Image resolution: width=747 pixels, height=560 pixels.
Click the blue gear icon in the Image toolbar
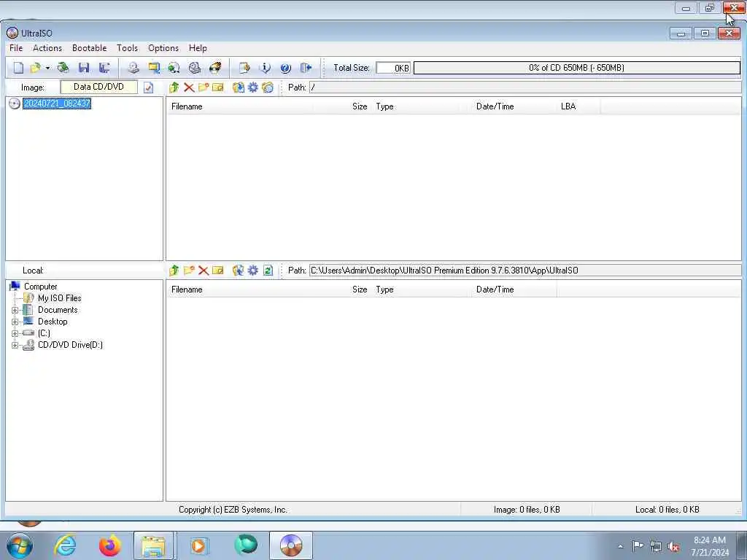(x=253, y=87)
